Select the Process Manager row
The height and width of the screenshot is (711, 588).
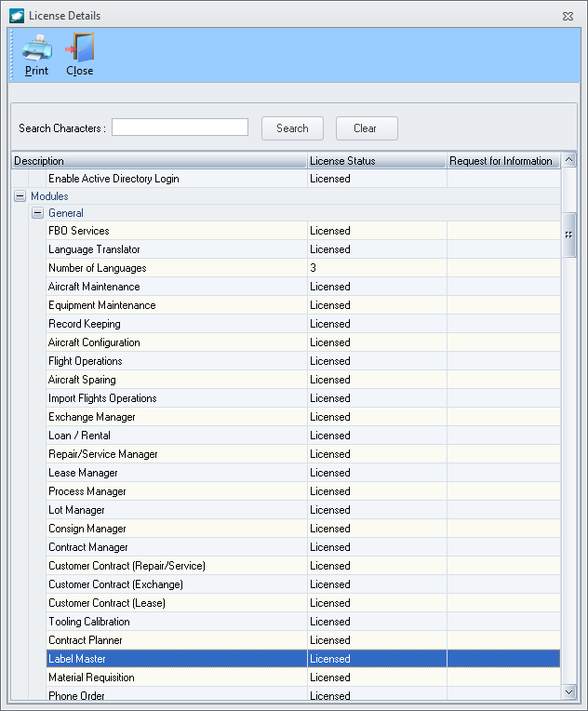(x=303, y=491)
